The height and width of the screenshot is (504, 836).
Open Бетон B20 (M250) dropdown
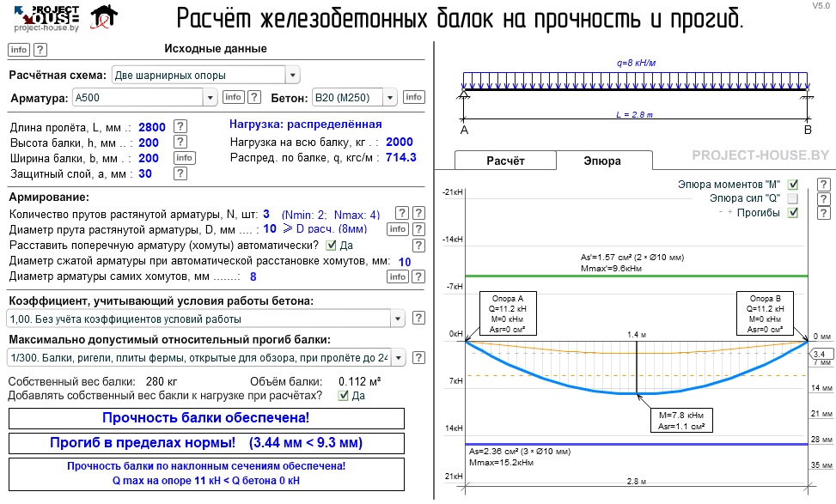[x=355, y=98]
